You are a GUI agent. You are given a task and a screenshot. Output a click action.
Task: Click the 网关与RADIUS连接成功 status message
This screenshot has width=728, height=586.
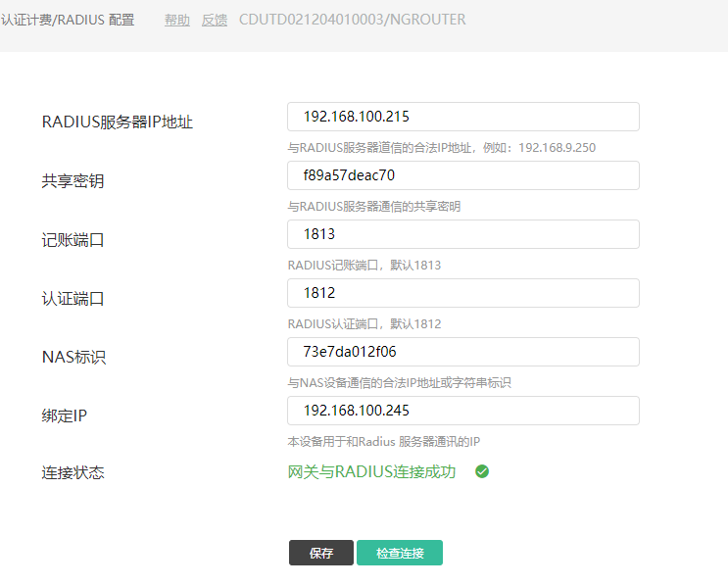[x=371, y=471]
